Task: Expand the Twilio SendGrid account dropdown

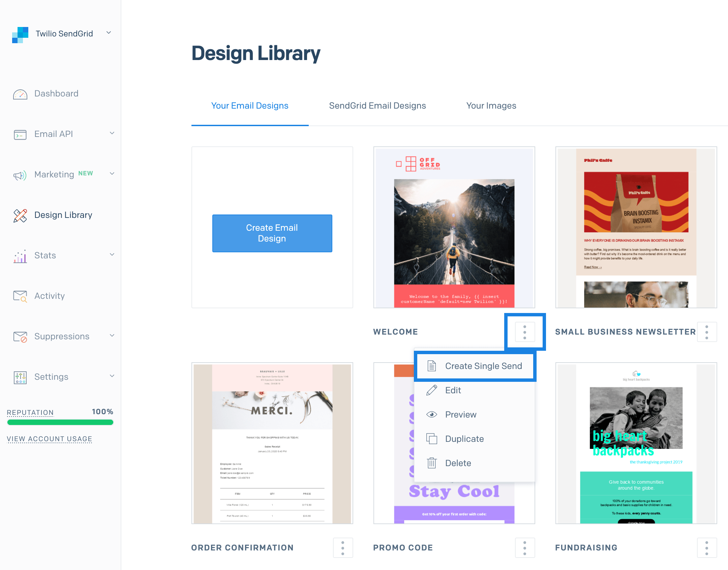Action: (108, 33)
